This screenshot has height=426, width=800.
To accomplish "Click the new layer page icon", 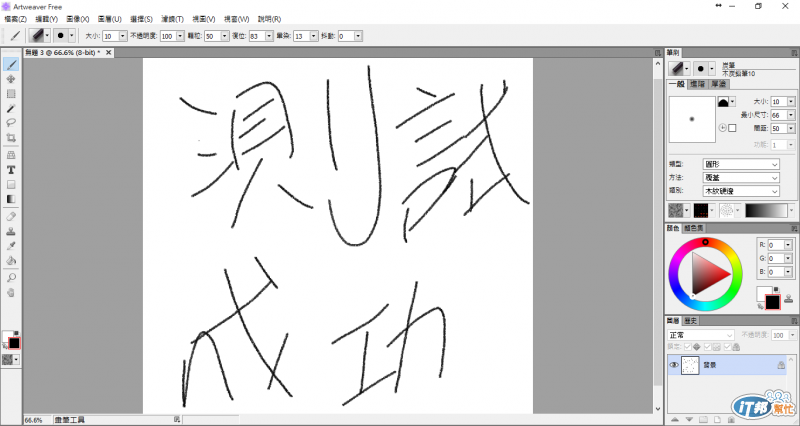I will (717, 419).
